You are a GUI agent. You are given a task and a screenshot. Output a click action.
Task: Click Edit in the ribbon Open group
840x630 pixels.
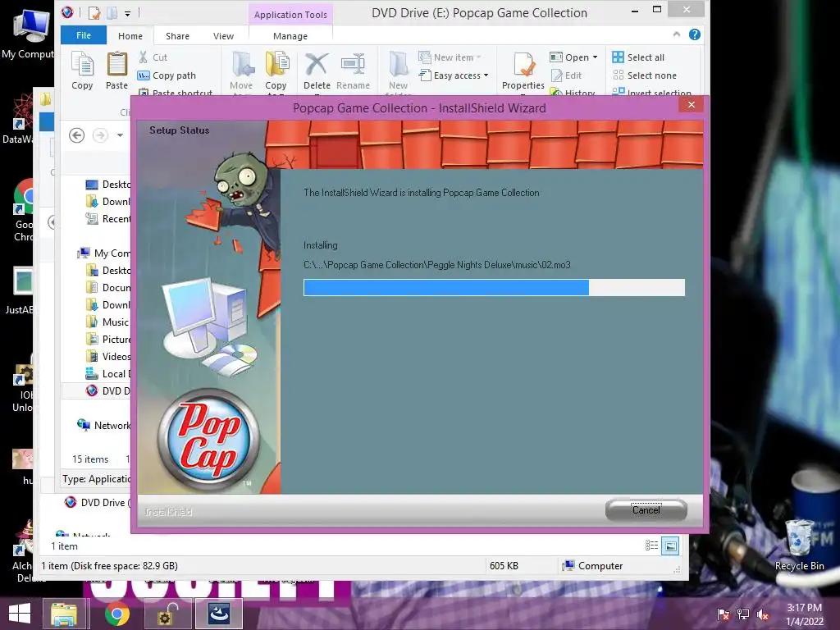[566, 75]
